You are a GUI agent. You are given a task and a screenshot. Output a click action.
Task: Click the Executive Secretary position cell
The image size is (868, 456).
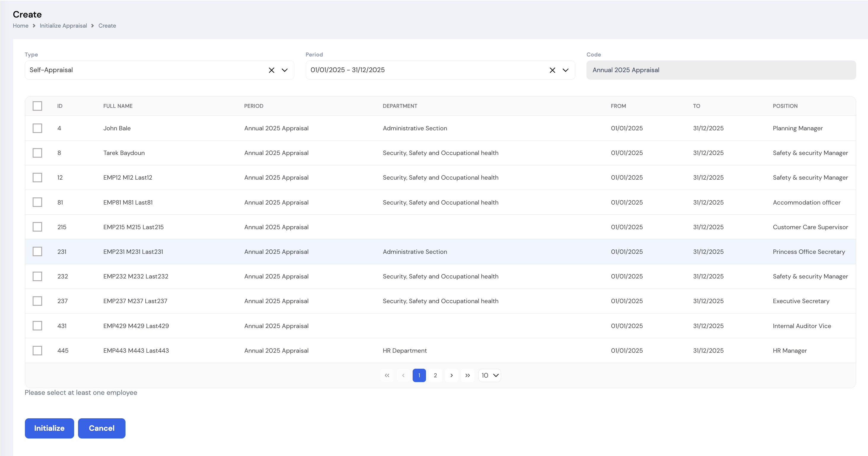(x=801, y=301)
